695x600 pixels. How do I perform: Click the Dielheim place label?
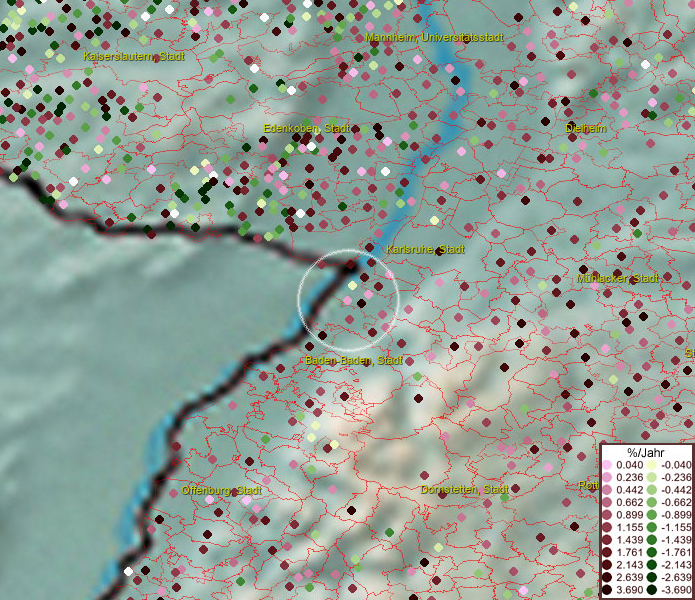click(585, 128)
